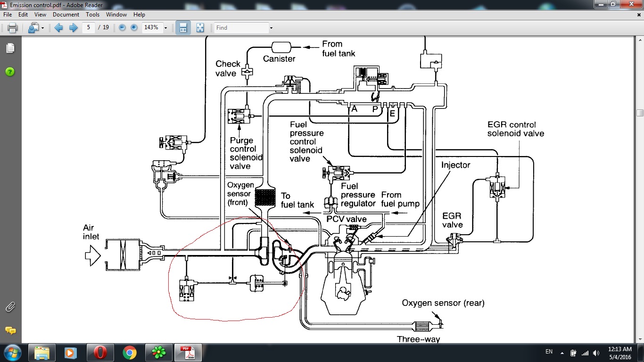Screen dimensions: 644x362
Task: Open the green Help icon in sidebar
Action: coord(10,72)
